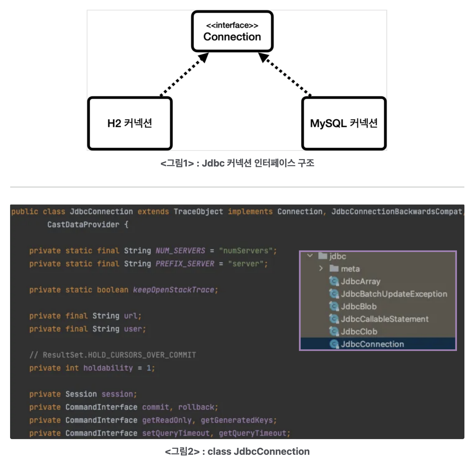Click the JdbcConnection class icon in tree

click(334, 344)
